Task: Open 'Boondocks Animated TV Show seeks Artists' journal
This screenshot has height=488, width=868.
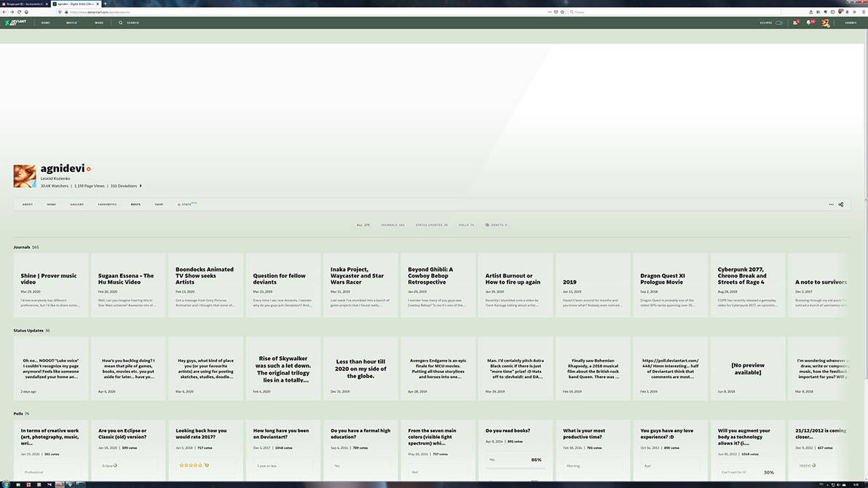Action: (205, 286)
